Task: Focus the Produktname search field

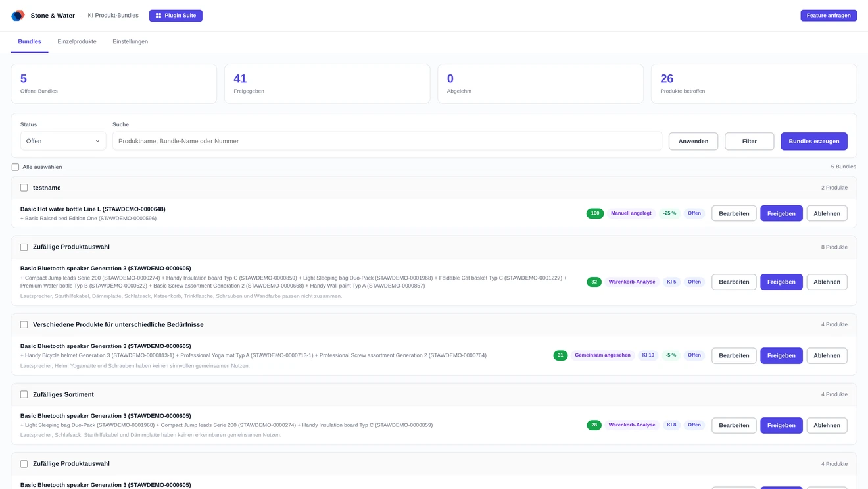Action: [x=387, y=141]
